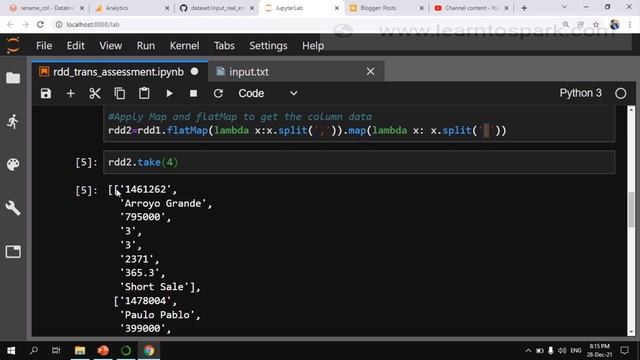Switch to the GitHub dataset browser tab
This screenshot has height=360, width=640.
217,8
